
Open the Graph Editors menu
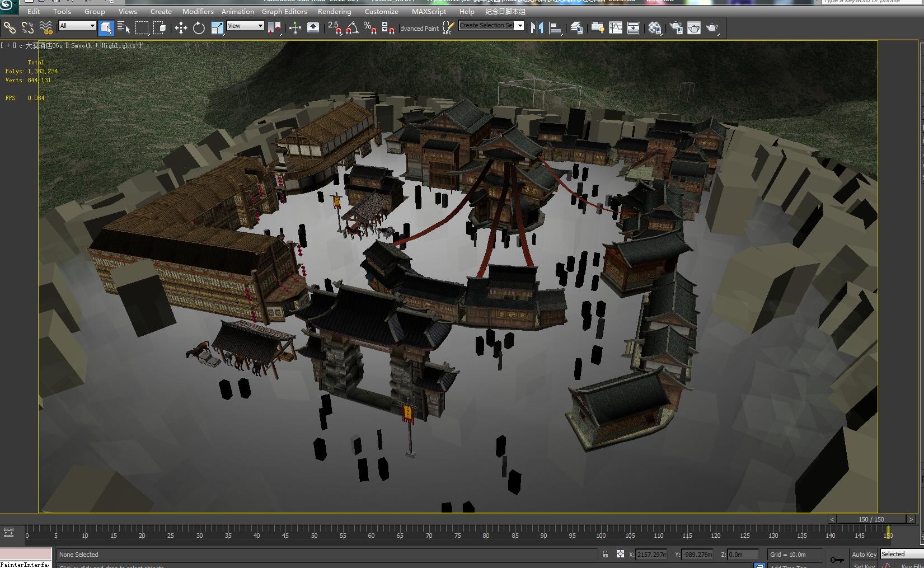click(x=284, y=11)
